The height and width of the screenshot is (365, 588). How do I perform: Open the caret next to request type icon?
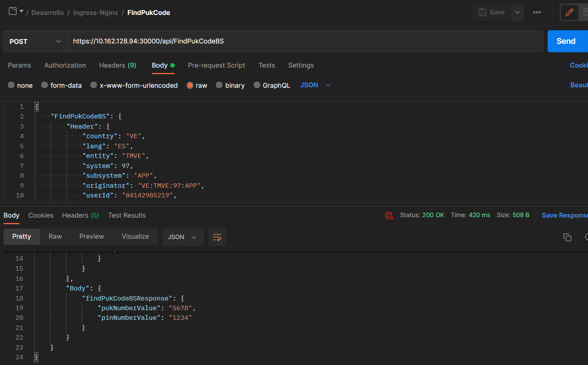[22, 11]
